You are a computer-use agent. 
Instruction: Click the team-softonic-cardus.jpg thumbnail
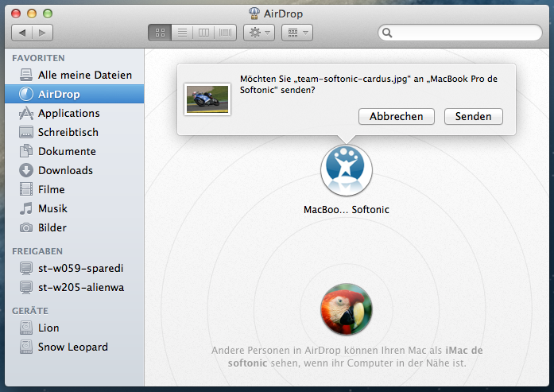[207, 99]
